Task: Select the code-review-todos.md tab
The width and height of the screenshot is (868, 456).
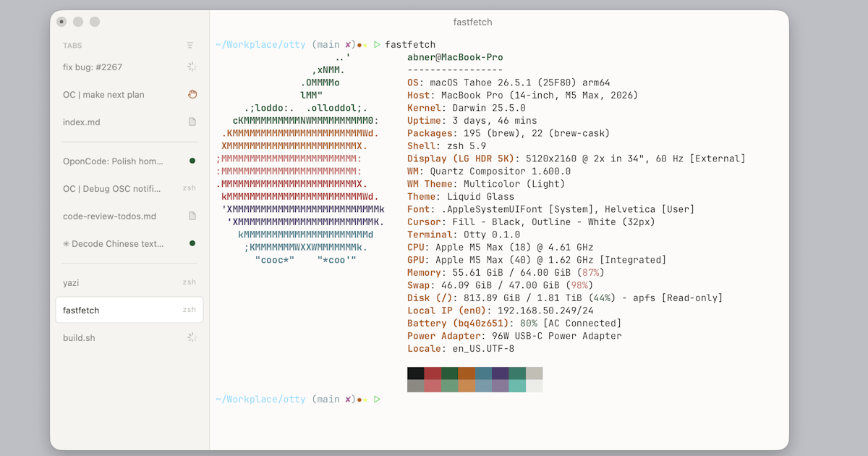Action: click(x=129, y=216)
